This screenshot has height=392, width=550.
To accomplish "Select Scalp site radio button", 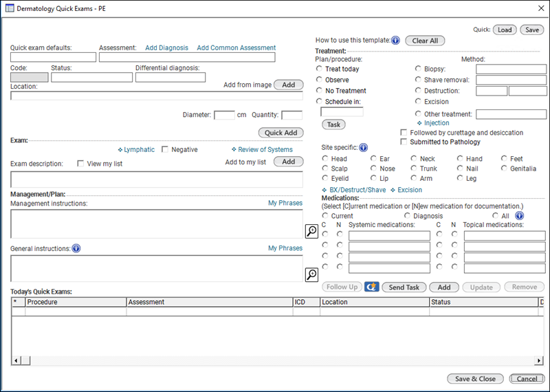I will click(324, 168).
